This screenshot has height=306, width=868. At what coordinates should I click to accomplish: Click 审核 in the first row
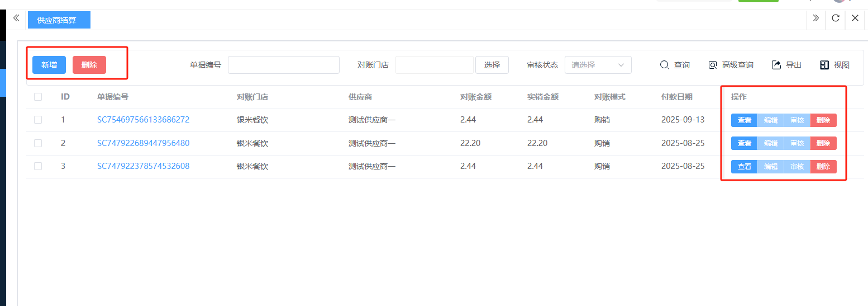coord(797,120)
